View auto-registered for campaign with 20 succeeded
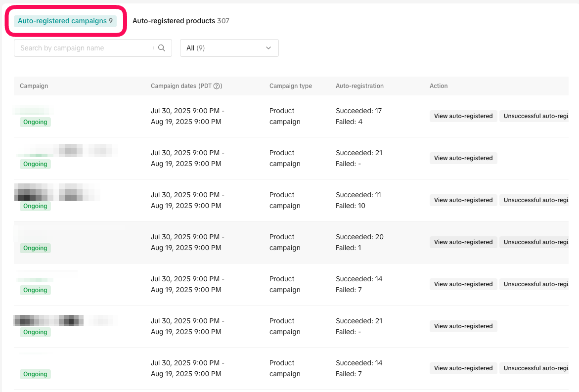The width and height of the screenshot is (579, 392). tap(463, 242)
